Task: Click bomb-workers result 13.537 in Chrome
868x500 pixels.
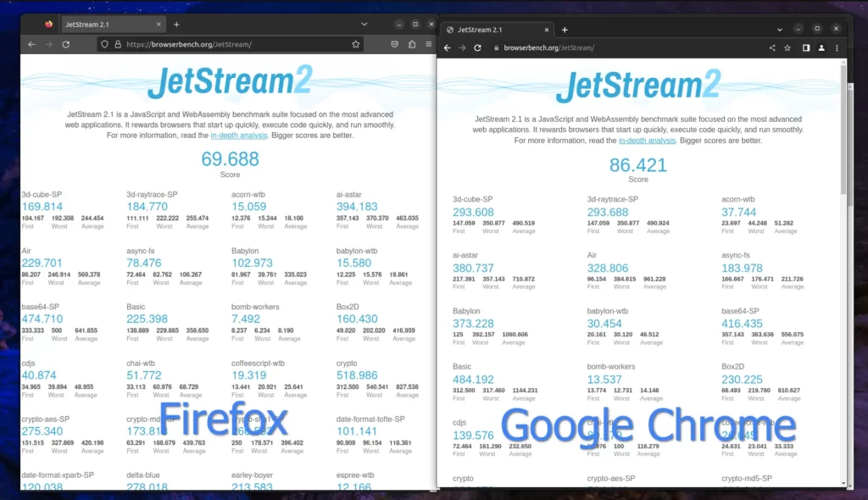Action: coord(604,380)
